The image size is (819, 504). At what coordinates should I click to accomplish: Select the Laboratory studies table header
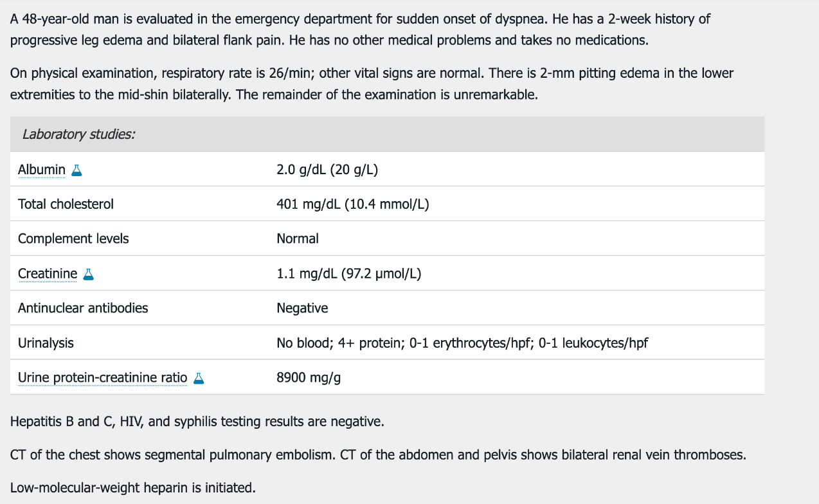(387, 134)
